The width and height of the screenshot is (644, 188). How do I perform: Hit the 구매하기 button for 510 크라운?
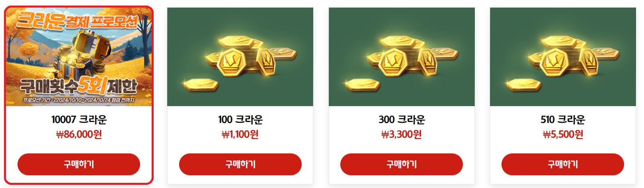[563, 164]
